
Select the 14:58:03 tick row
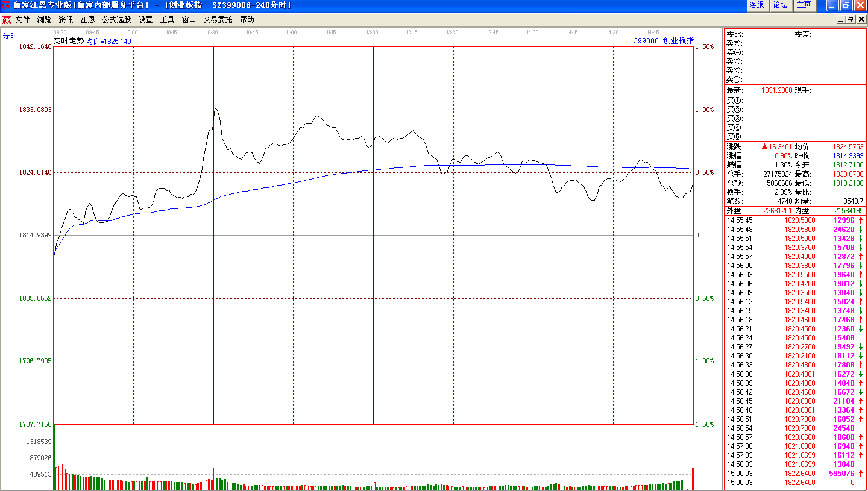(796, 464)
